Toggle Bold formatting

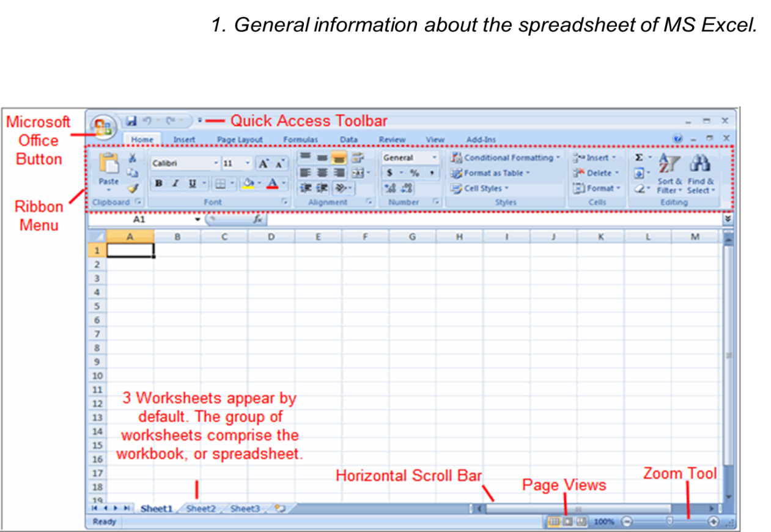159,183
